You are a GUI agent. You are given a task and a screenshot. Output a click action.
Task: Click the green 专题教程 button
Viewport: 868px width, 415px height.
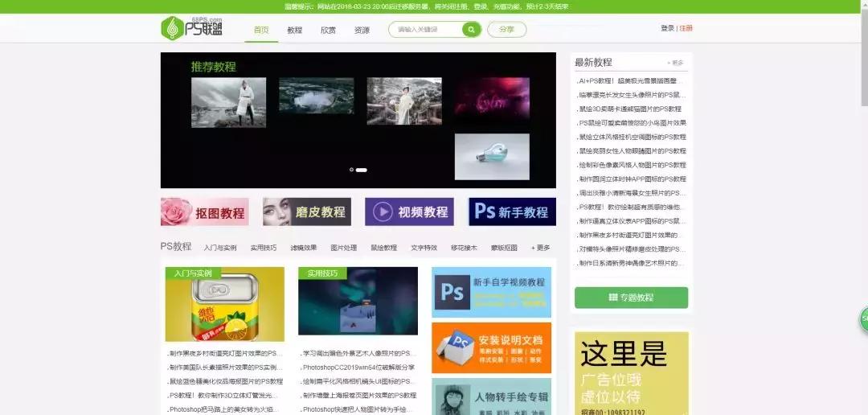tap(631, 298)
